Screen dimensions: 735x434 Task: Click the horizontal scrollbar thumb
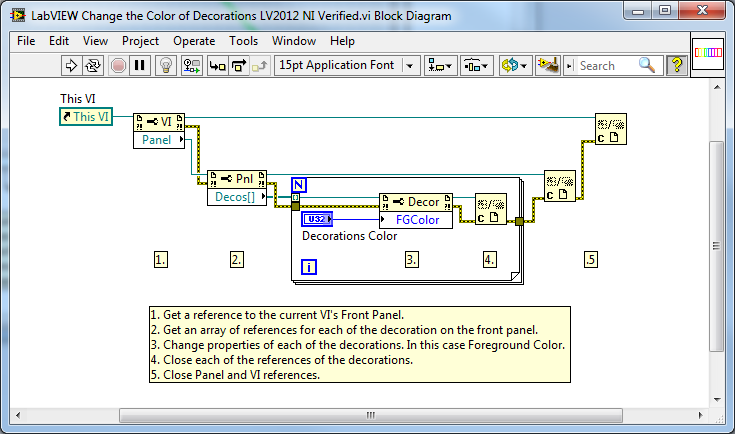pos(371,415)
